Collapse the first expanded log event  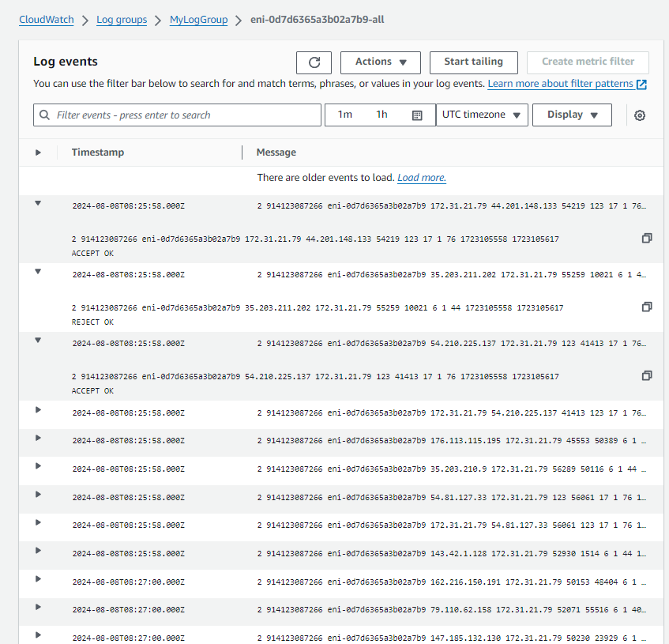pos(37,203)
